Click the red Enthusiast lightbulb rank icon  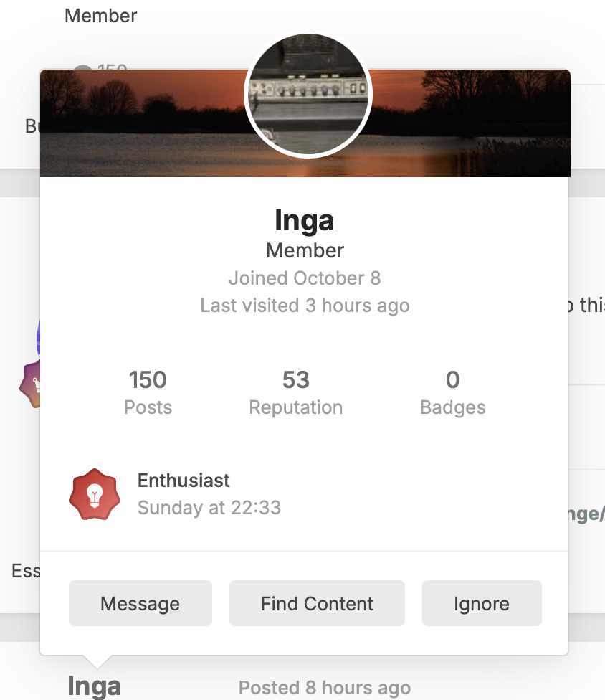coord(94,495)
